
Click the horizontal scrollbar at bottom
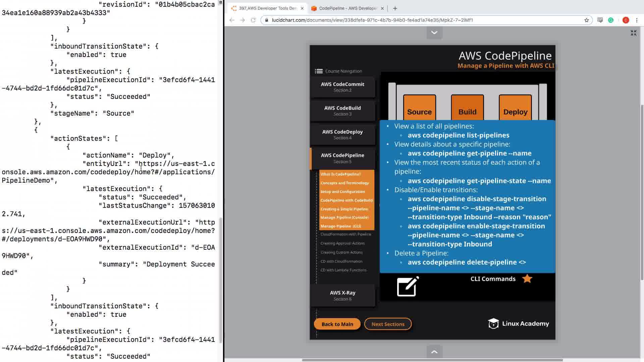point(432,360)
